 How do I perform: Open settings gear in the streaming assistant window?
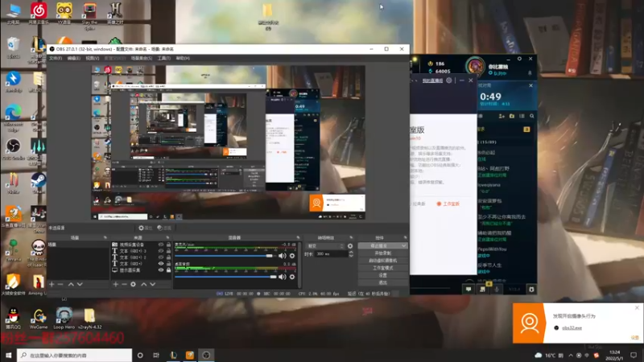449,80
